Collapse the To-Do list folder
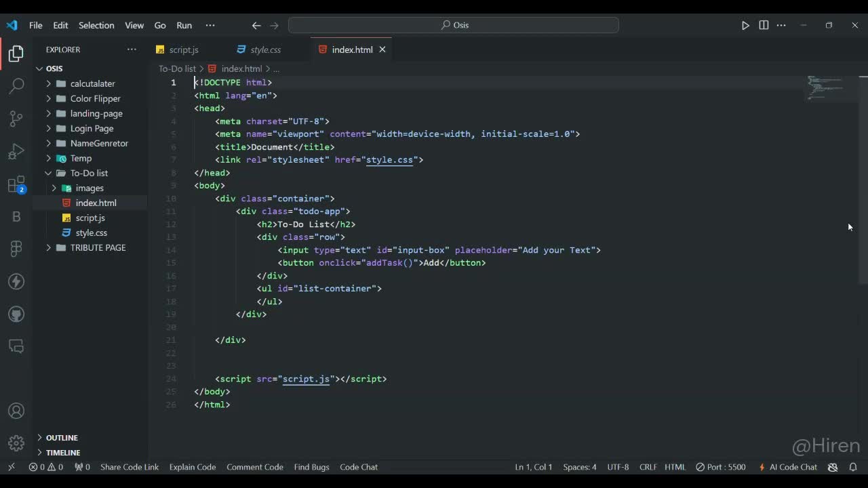Viewport: 868px width, 488px height. pos(88,173)
